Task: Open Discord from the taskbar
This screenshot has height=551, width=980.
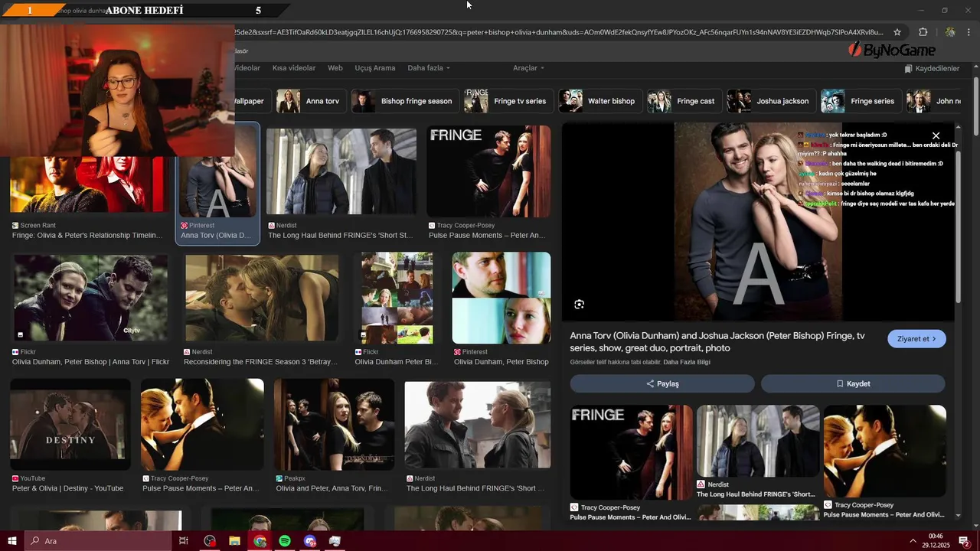Action: point(310,541)
